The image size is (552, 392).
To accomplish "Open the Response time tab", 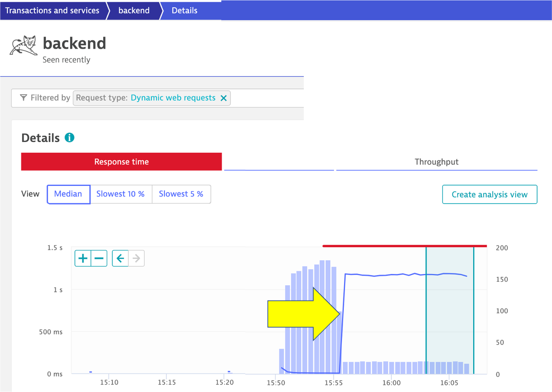I will point(121,162).
